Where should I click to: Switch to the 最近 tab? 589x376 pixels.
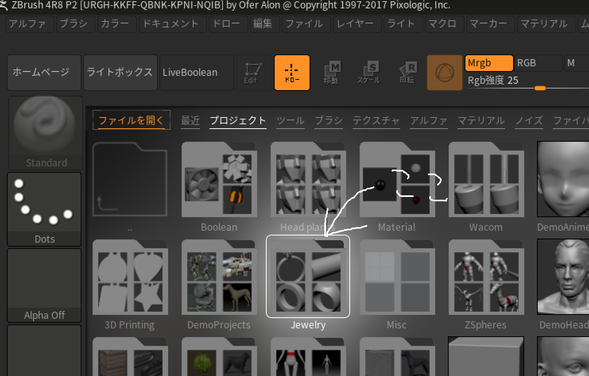[190, 121]
